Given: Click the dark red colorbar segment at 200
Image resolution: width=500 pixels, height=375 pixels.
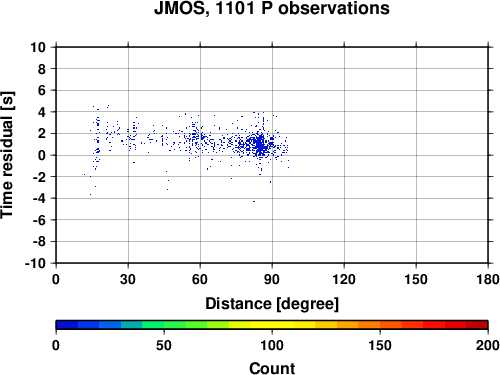Looking at the screenshot, I should (x=477, y=325).
